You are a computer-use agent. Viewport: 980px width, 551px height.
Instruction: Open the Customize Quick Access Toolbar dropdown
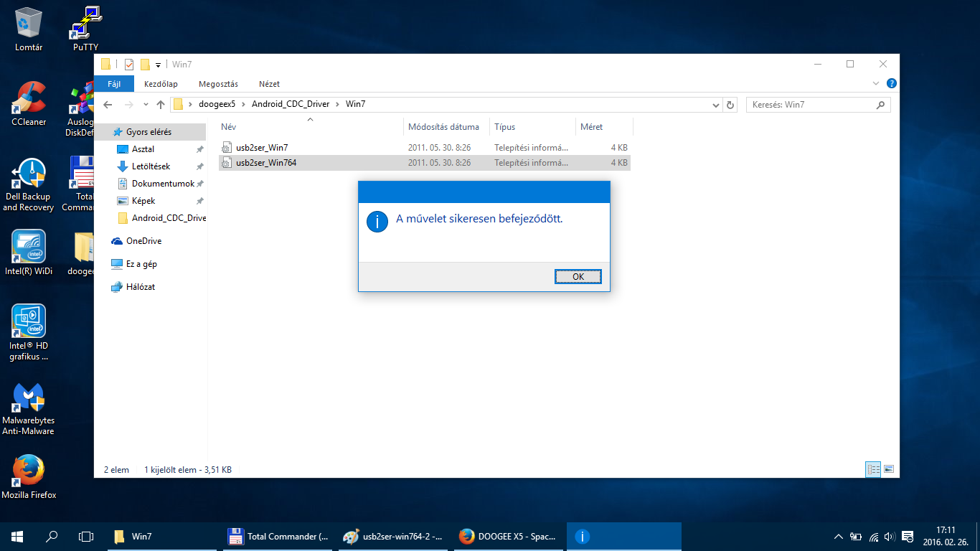(158, 65)
